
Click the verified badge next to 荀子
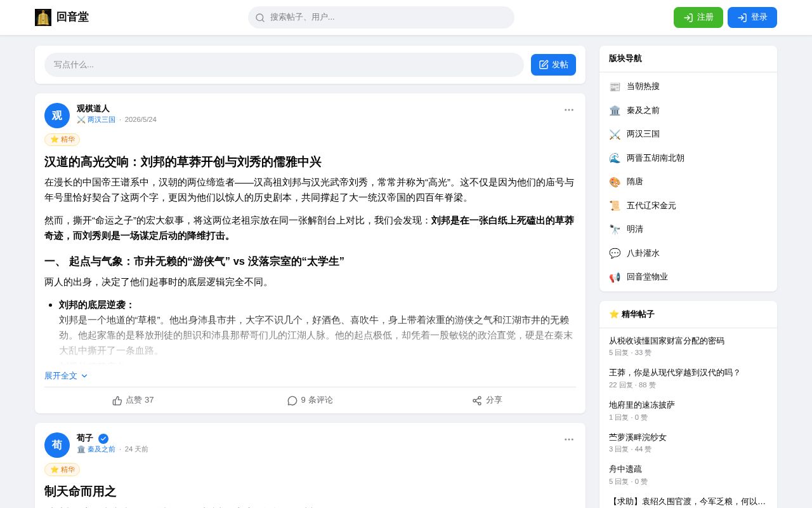[x=103, y=438]
